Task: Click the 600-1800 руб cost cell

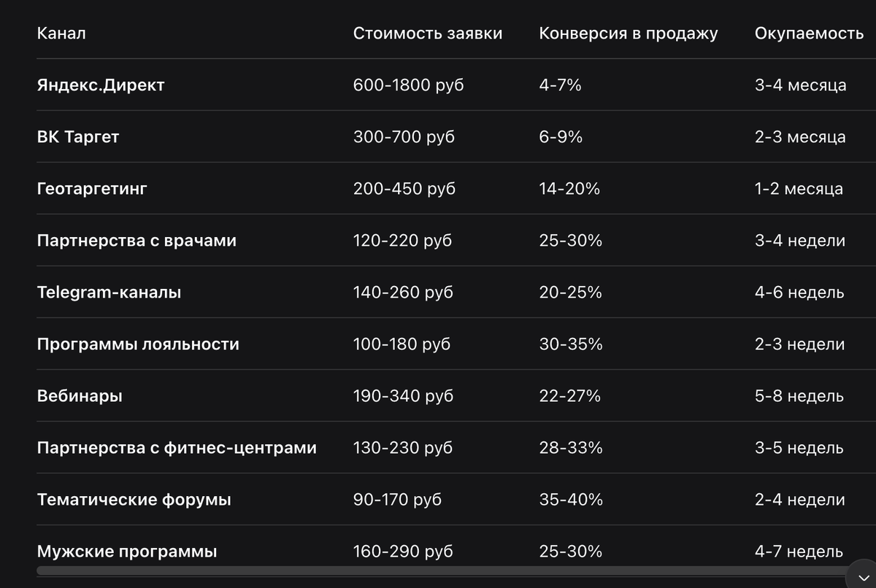Action: pyautogui.click(x=407, y=85)
